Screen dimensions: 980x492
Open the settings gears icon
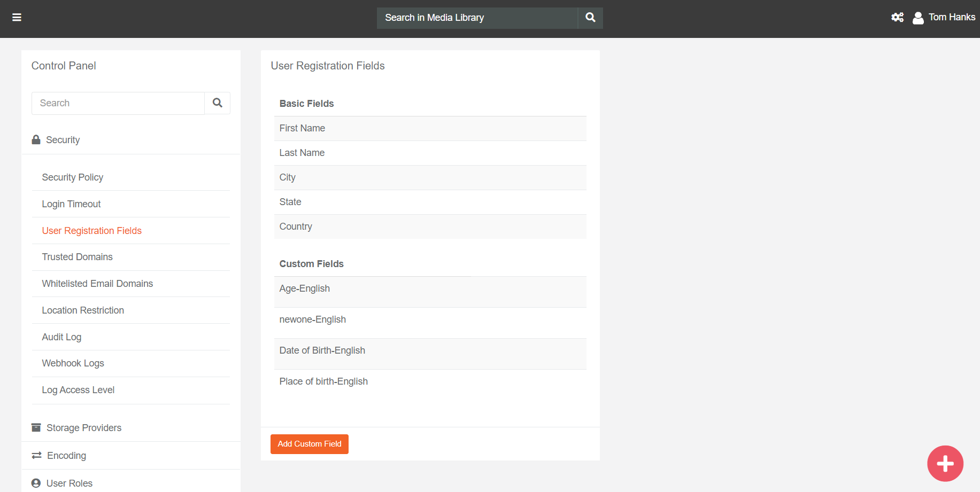(x=897, y=18)
